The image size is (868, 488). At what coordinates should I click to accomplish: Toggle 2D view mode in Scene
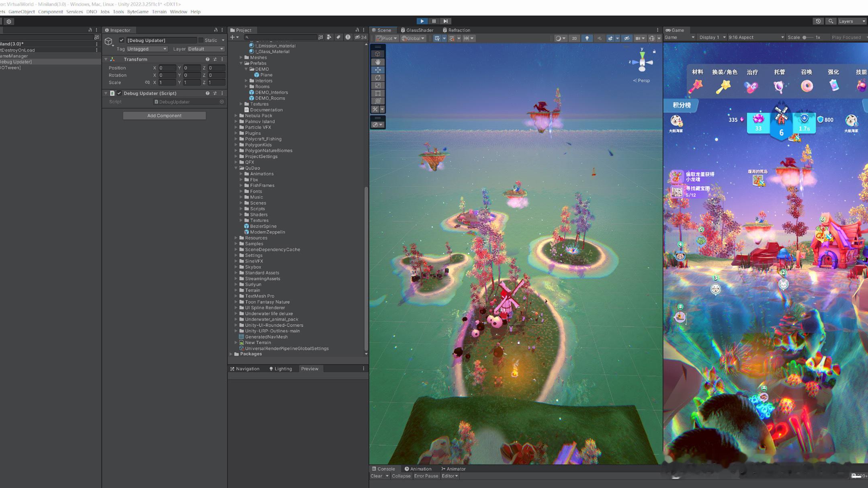[574, 38]
